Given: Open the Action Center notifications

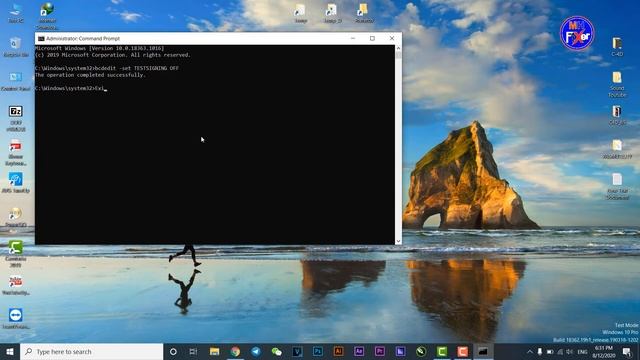Looking at the screenshot, I should click(627, 351).
